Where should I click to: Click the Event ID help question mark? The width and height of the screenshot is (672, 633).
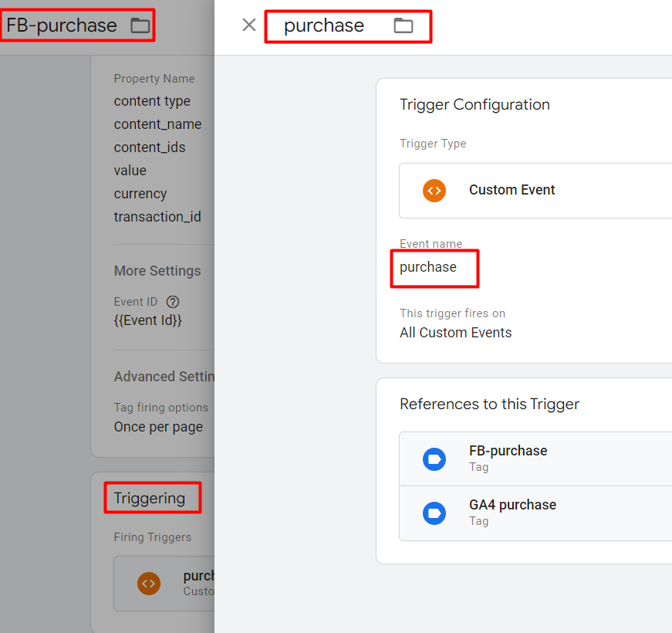tap(173, 302)
